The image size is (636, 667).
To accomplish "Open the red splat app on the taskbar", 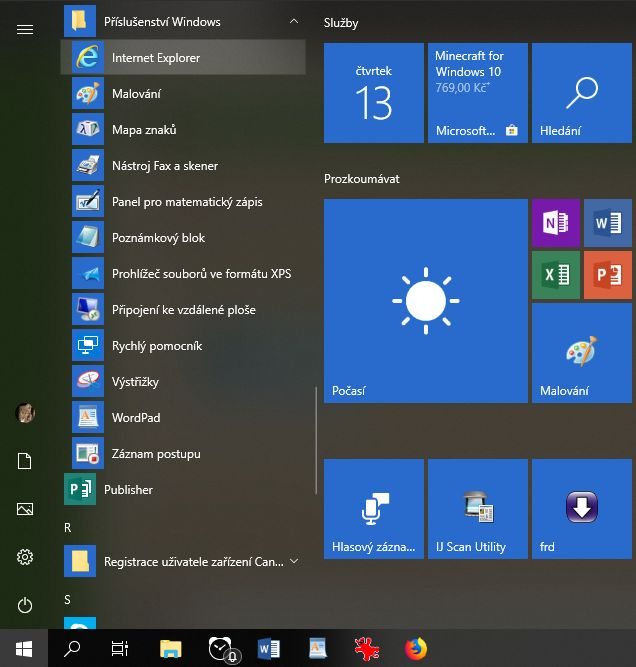I will coord(367,648).
